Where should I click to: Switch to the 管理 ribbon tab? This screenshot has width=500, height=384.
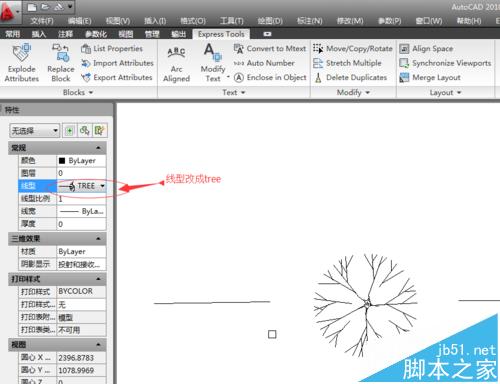click(x=152, y=34)
